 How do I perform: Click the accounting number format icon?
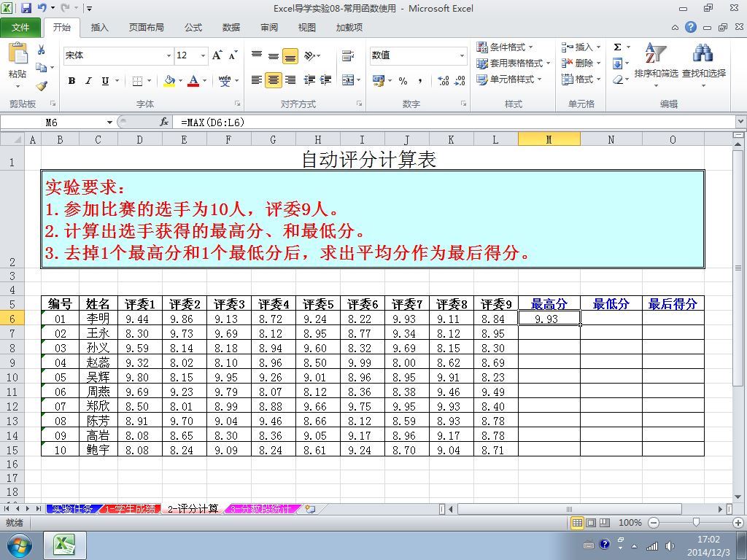pos(379,80)
